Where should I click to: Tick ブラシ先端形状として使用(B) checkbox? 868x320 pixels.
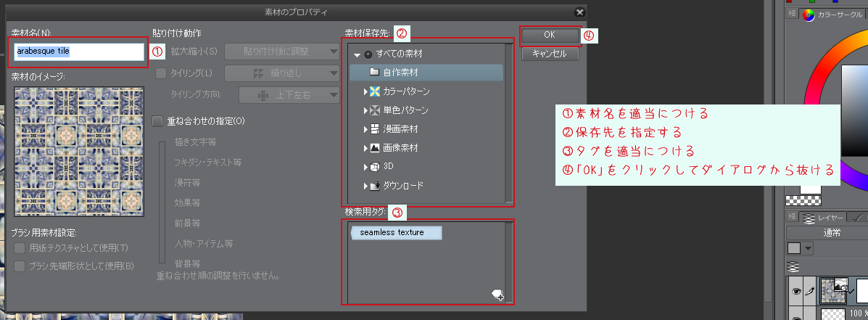20,266
